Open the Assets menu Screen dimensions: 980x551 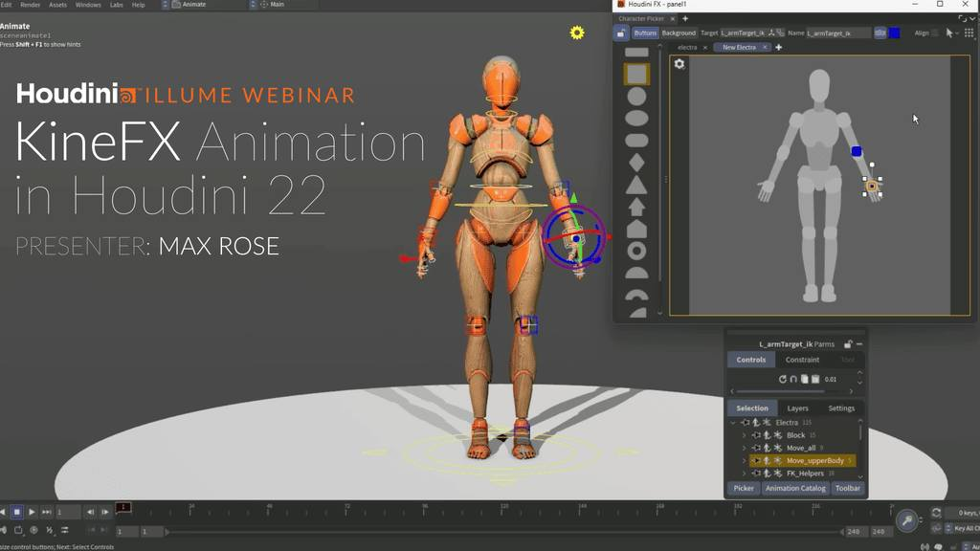57,5
